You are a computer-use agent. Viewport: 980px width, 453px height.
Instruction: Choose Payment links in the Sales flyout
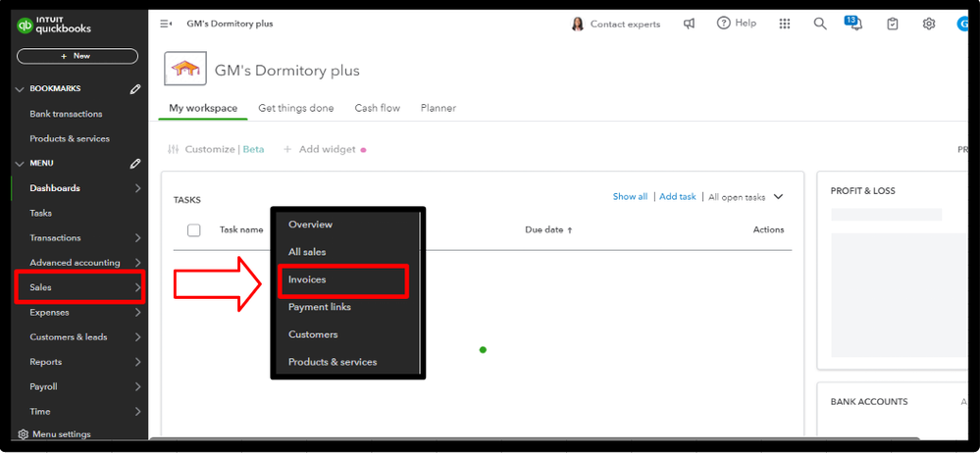[x=320, y=307]
